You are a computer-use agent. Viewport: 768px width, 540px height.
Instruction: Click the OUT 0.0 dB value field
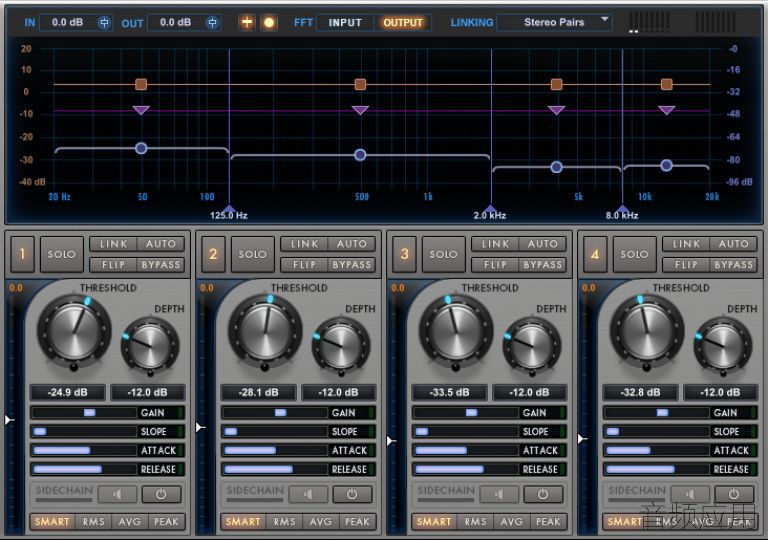pyautogui.click(x=175, y=23)
